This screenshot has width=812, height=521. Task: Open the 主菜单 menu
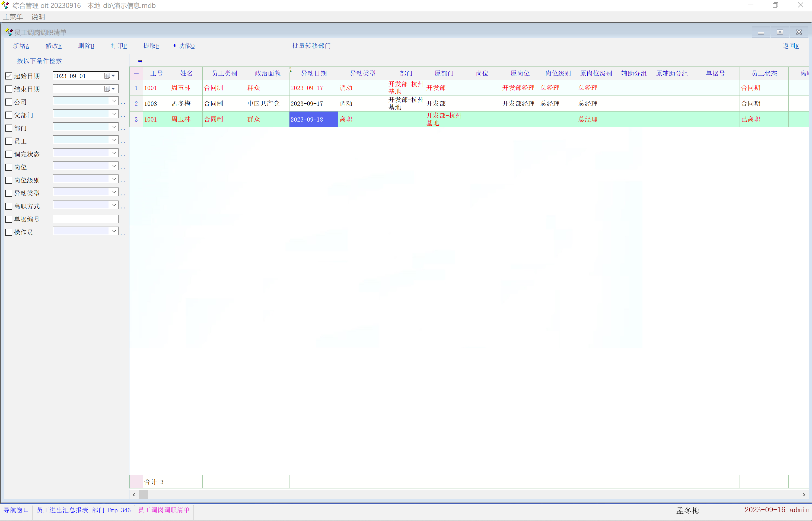13,17
